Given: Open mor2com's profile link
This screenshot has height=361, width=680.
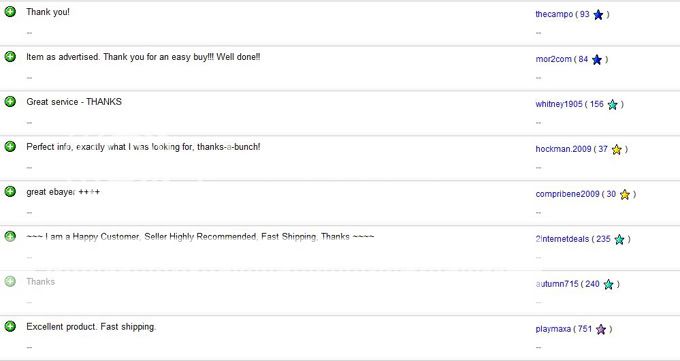Looking at the screenshot, I should pos(553,59).
